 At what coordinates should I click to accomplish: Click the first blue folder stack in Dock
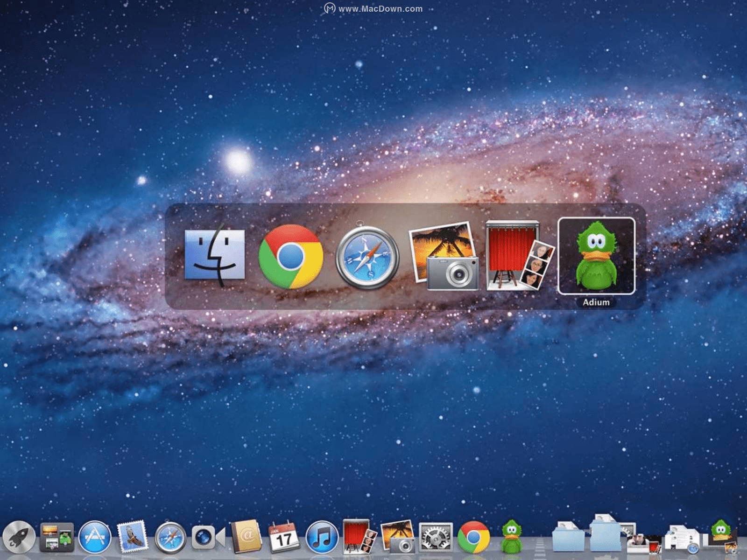point(568,538)
